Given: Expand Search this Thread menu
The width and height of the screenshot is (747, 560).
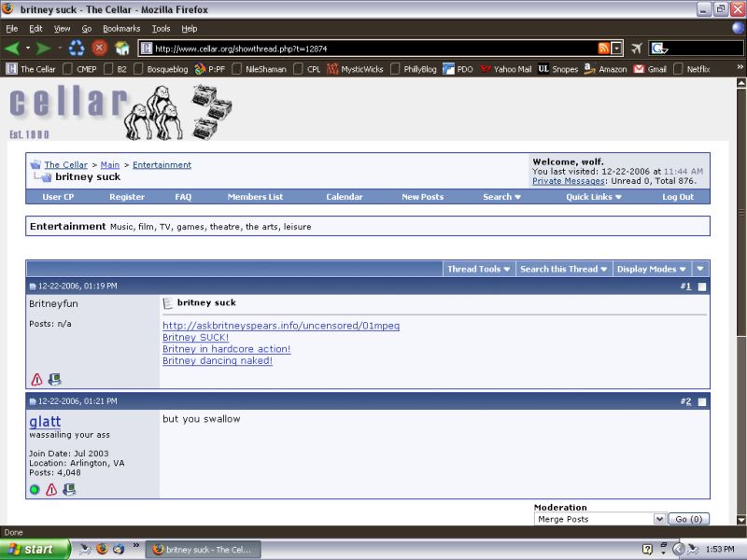Looking at the screenshot, I should point(564,269).
